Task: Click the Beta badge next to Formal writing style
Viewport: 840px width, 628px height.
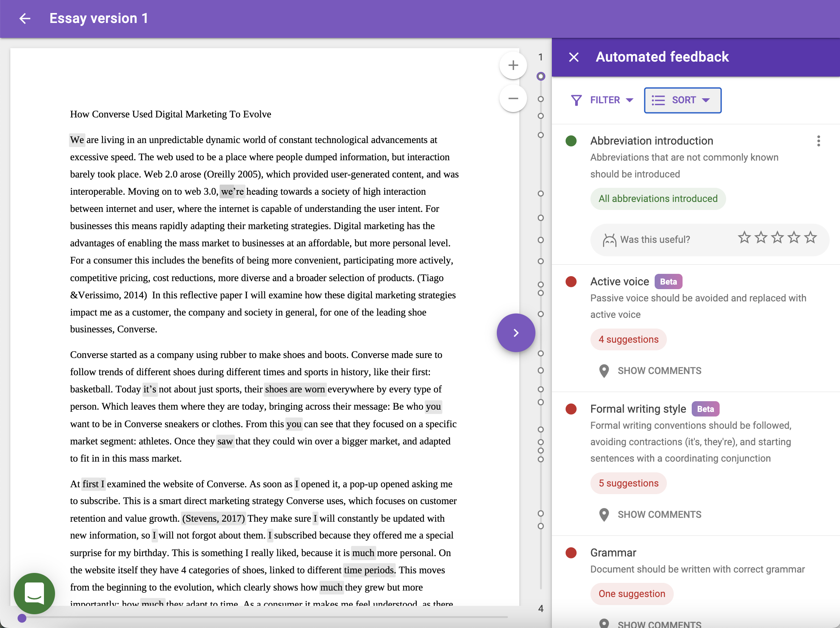Action: tap(705, 409)
